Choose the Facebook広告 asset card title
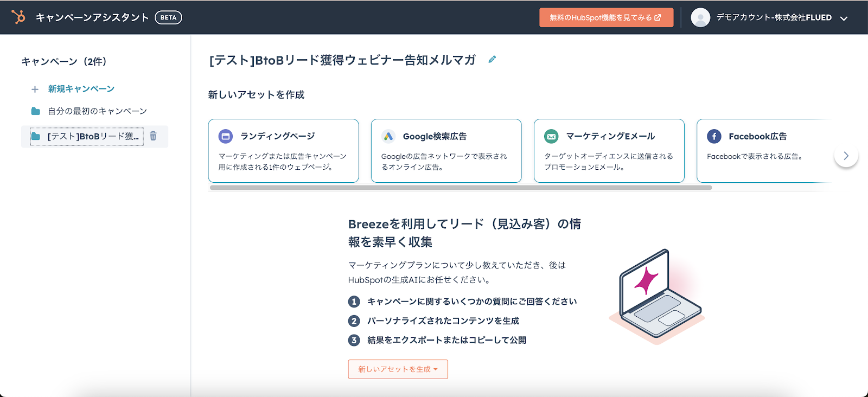Image resolution: width=868 pixels, height=397 pixels. (x=757, y=136)
